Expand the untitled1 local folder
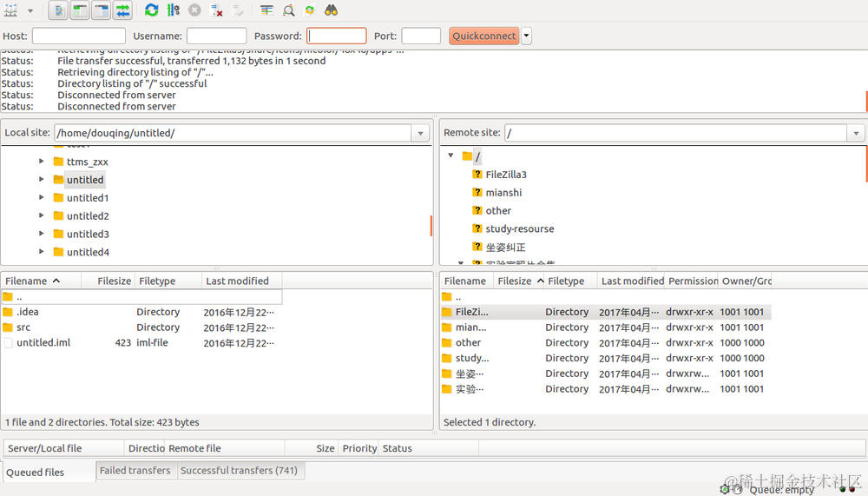 click(42, 197)
